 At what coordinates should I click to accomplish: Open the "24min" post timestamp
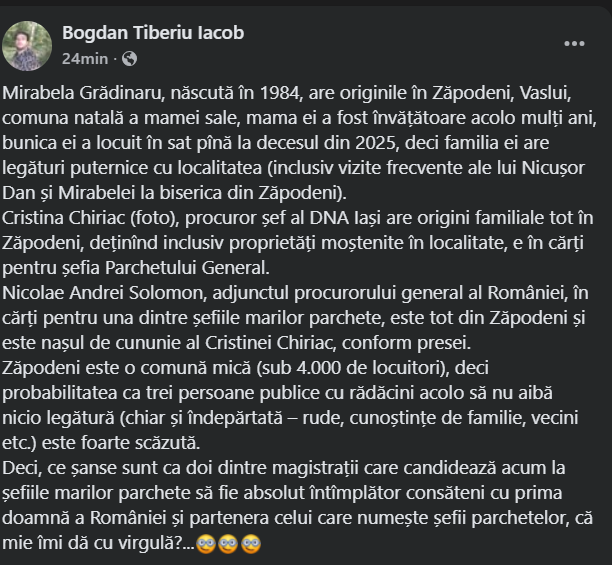coord(85,59)
